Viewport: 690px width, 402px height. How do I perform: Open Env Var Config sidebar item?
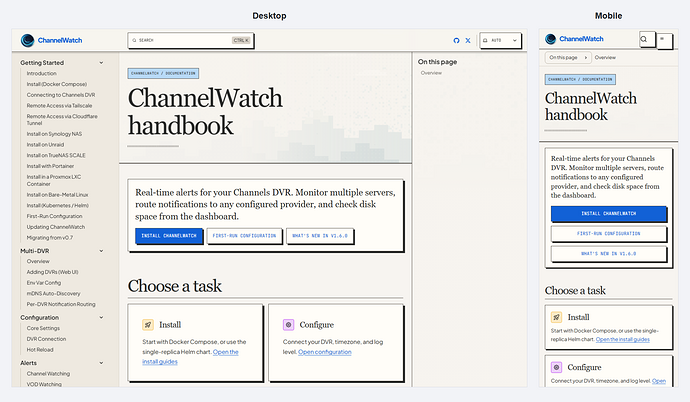(x=44, y=283)
